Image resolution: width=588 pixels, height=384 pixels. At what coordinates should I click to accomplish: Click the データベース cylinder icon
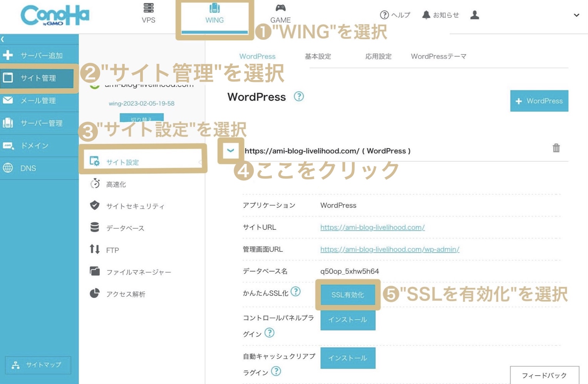[x=94, y=227]
